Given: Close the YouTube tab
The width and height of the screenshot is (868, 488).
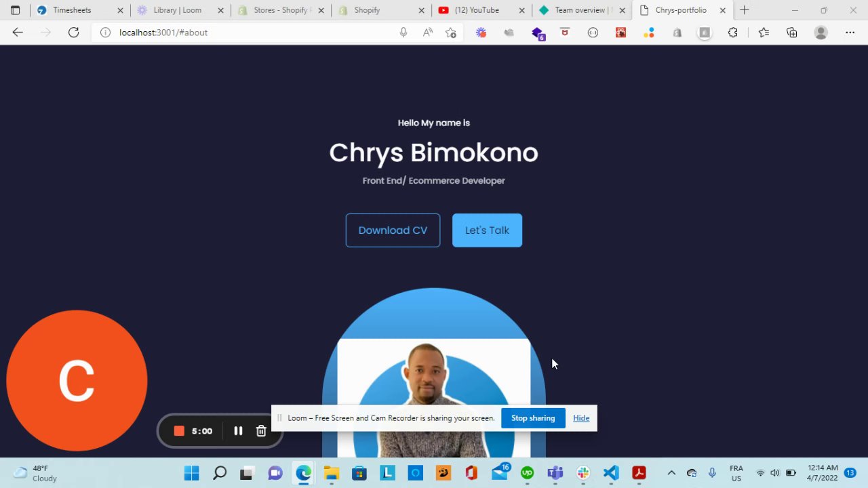Looking at the screenshot, I should [x=521, y=10].
